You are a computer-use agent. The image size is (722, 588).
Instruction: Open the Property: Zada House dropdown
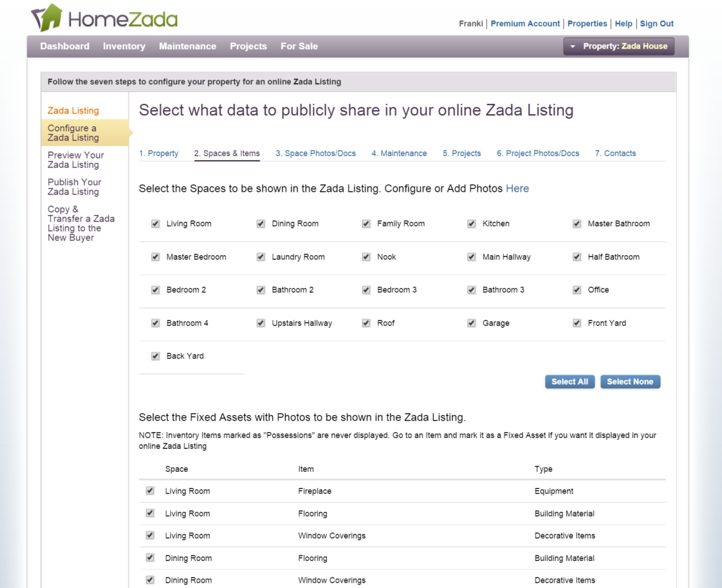pos(619,47)
